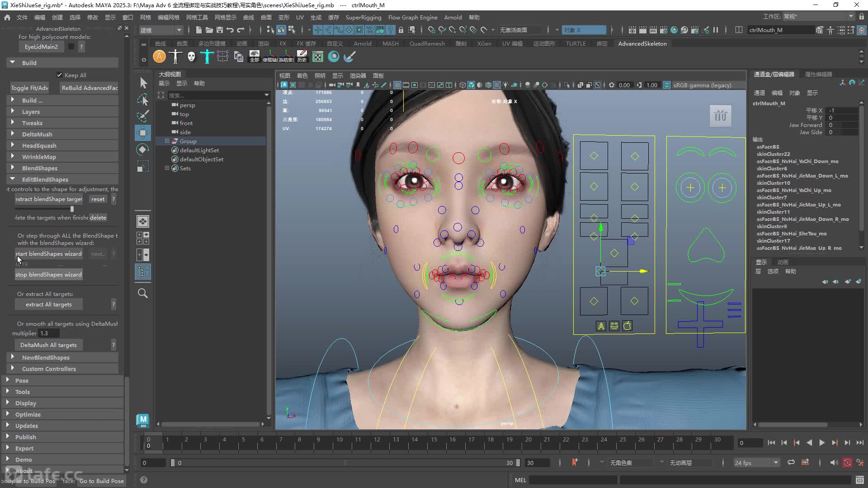Click the new scene file icon
The image size is (868, 488).
[198, 30]
